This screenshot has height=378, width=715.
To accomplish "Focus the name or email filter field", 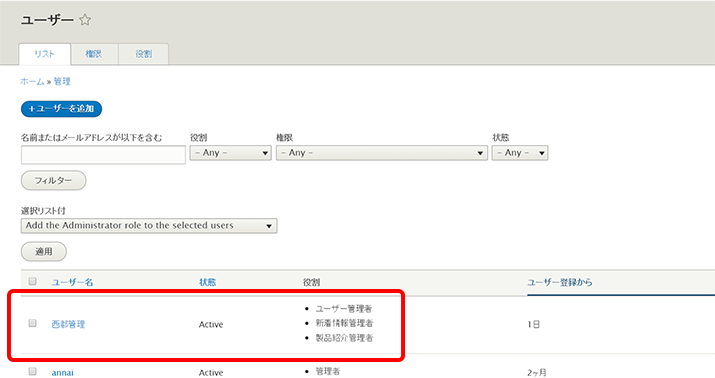I will click(x=103, y=155).
